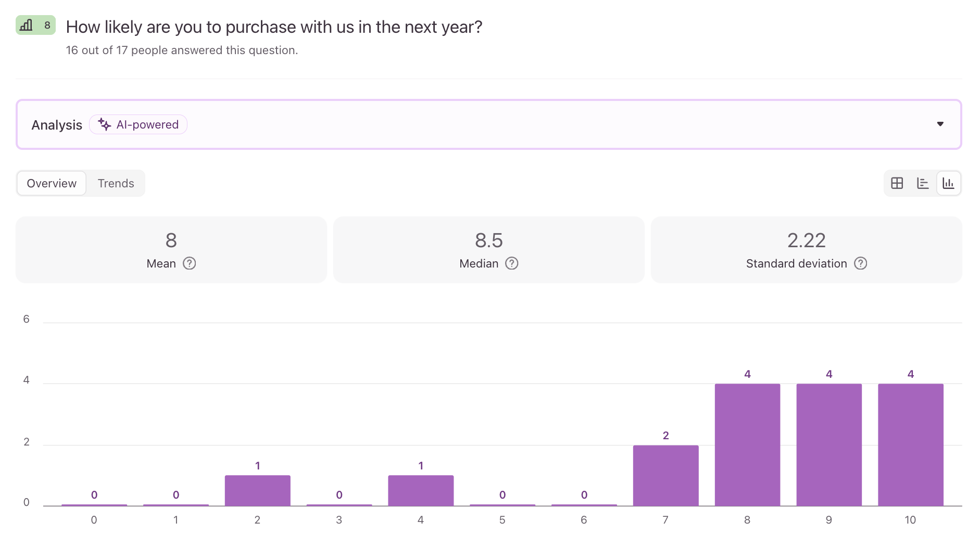Switch to table view icon
Screen dimensions: 980x560
(x=897, y=183)
